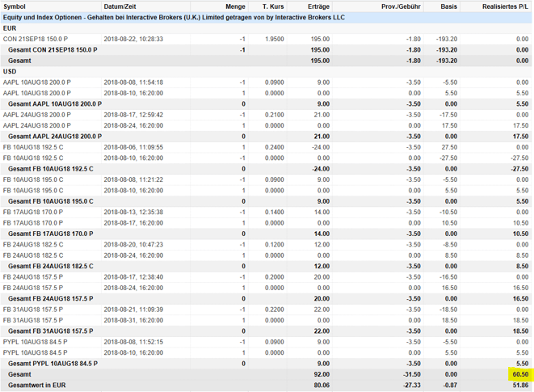Click the Datum/Zeit column header
Screen dimensions: 534x392
tap(120, 6)
